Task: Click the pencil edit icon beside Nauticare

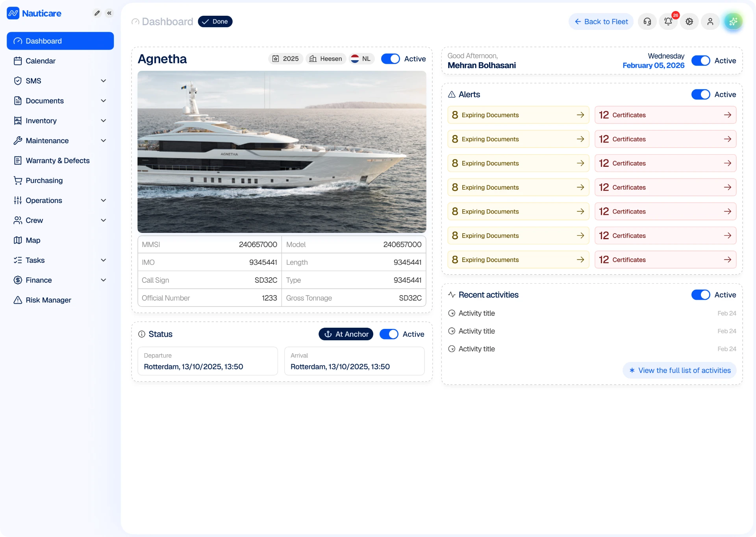Action: point(97,13)
